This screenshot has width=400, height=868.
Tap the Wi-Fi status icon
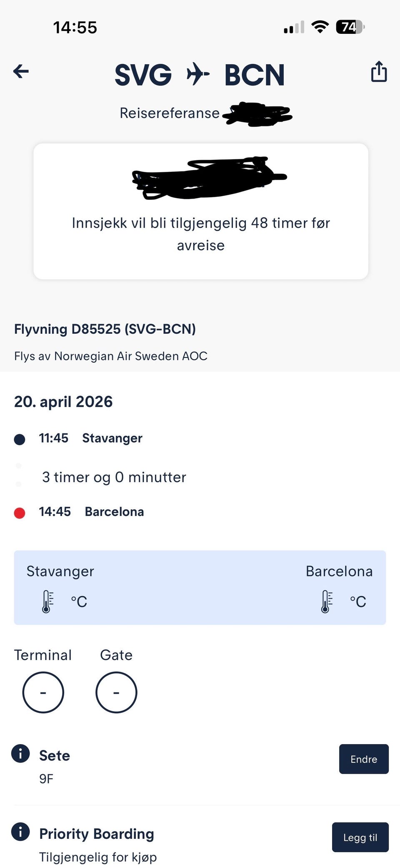(x=320, y=27)
